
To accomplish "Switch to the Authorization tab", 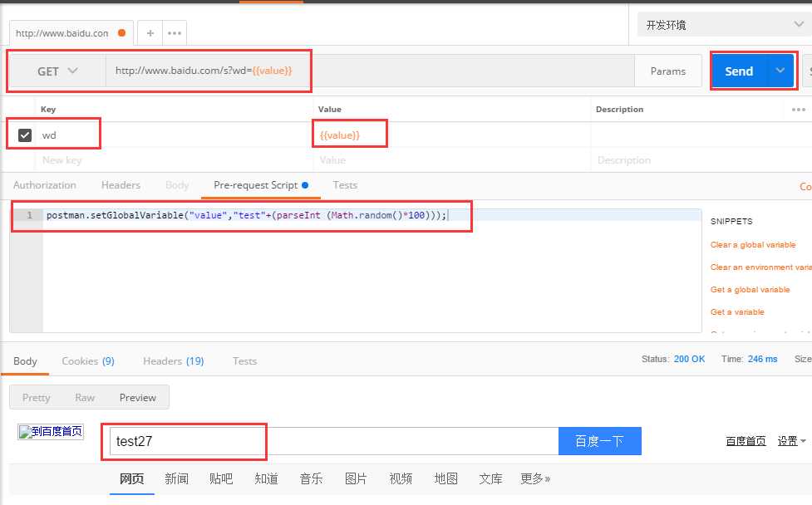I will pos(45,185).
